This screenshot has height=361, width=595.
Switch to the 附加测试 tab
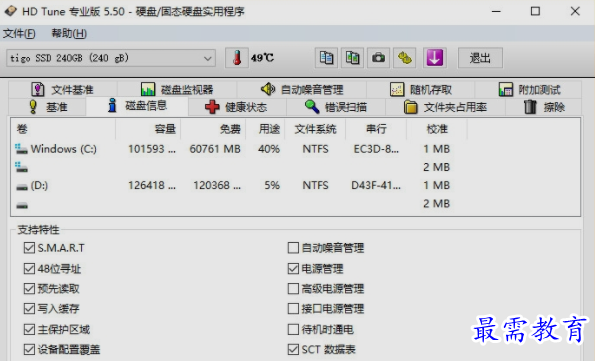528,90
